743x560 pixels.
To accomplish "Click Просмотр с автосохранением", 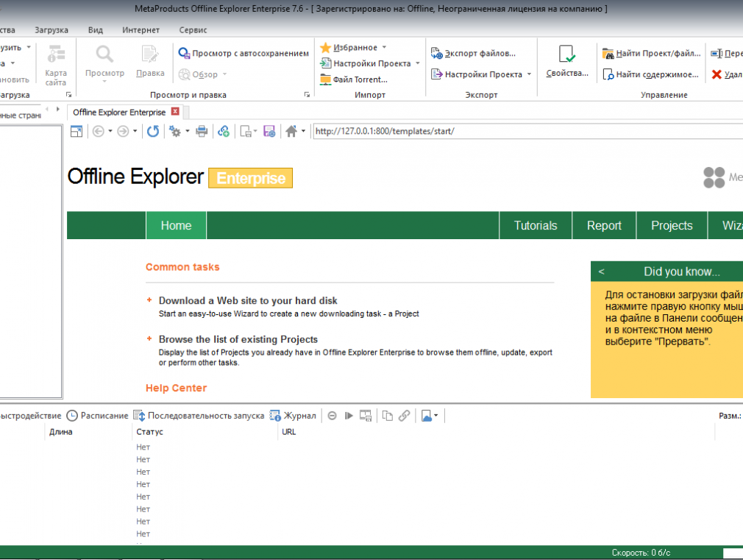I will coord(243,53).
